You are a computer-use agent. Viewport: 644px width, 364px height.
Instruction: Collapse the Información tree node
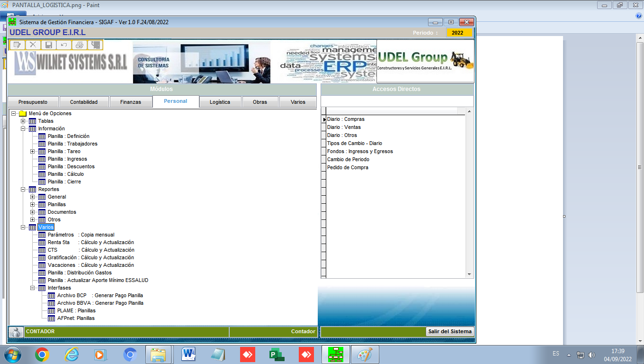(x=23, y=129)
